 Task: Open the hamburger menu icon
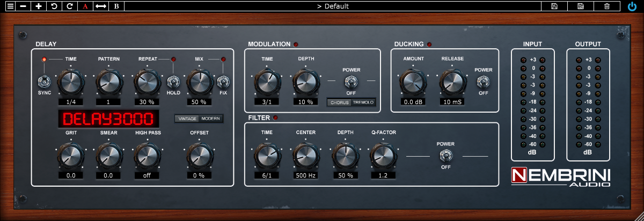coord(10,6)
